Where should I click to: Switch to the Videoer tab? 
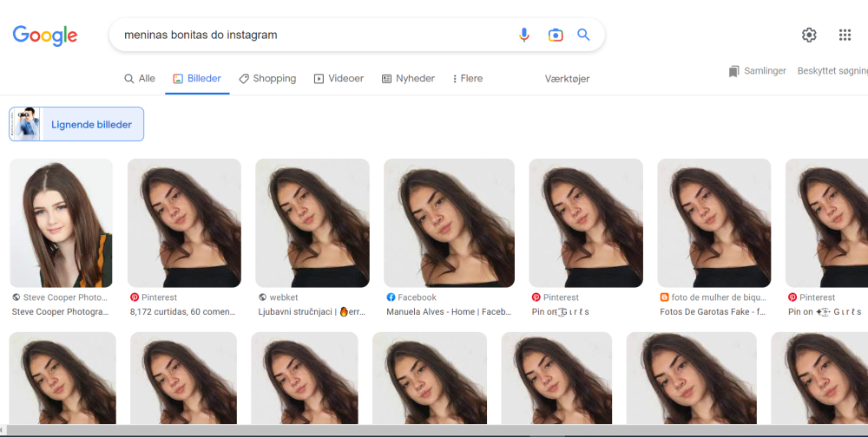tap(339, 79)
